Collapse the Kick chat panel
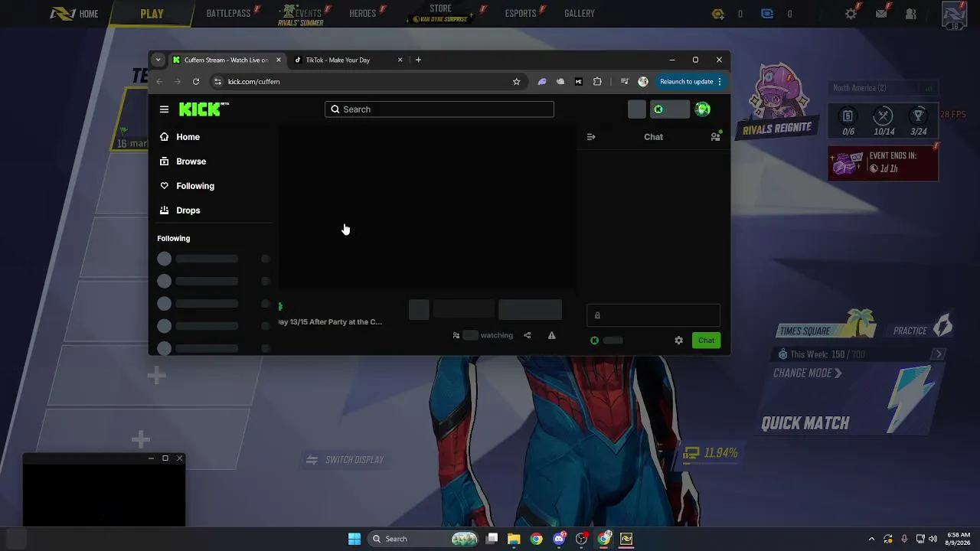 591,137
